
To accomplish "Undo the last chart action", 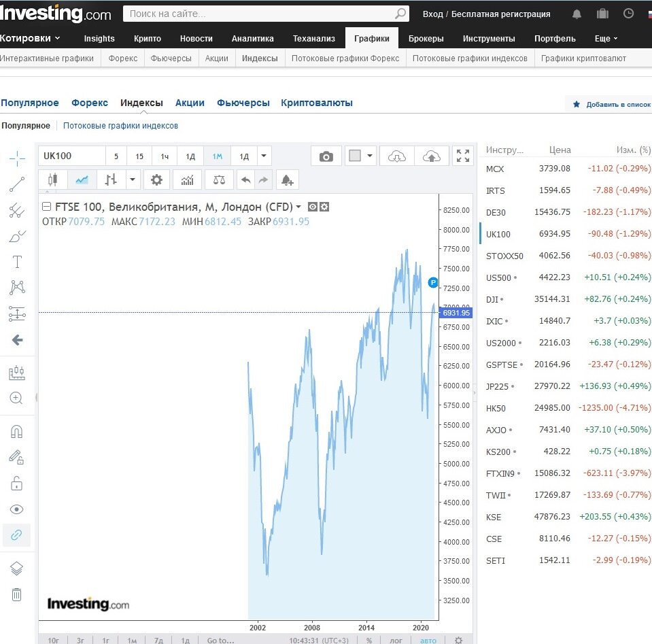I will pos(246,179).
